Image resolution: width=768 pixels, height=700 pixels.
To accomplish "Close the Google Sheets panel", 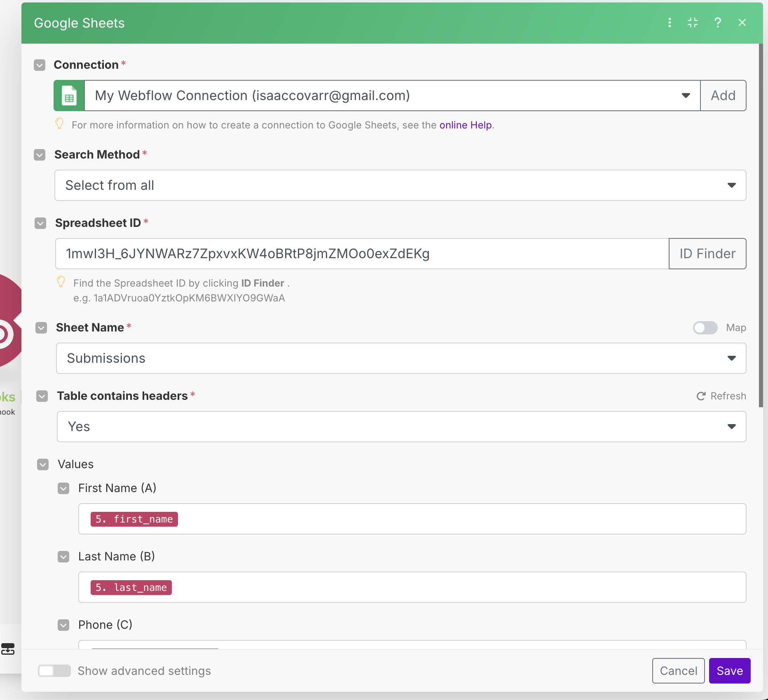I will pyautogui.click(x=742, y=23).
